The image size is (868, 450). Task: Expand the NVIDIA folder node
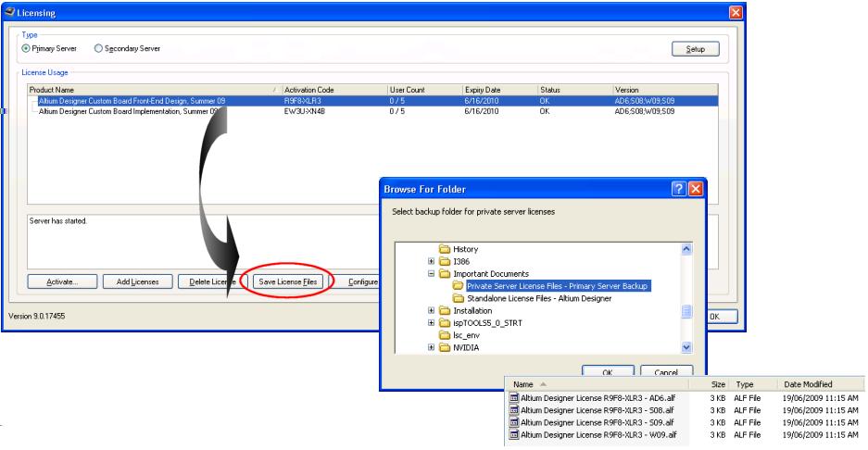click(432, 347)
